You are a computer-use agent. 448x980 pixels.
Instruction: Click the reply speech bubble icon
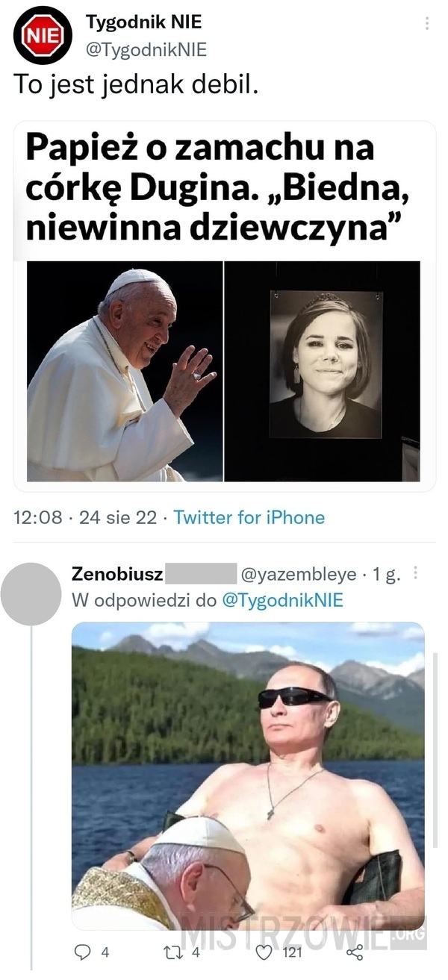coord(81,952)
